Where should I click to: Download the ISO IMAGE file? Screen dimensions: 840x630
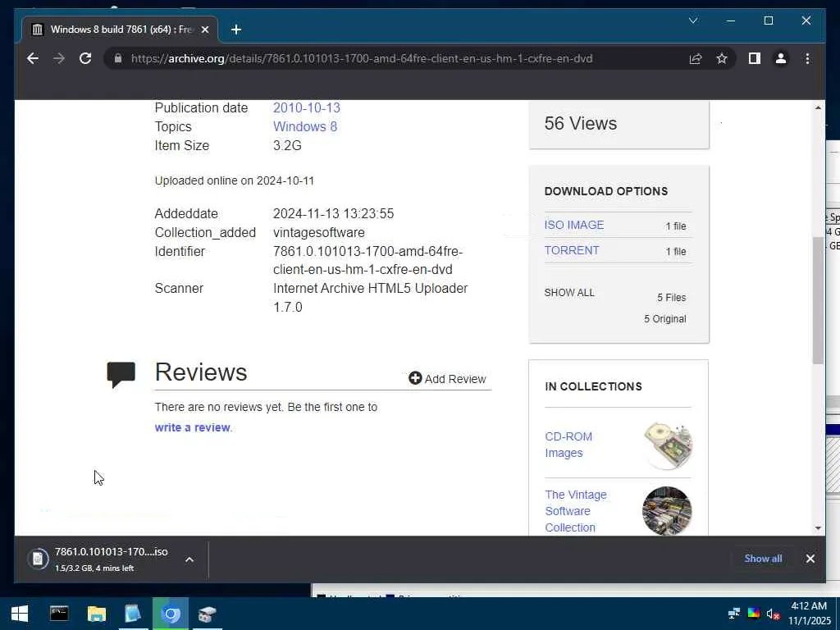click(573, 225)
